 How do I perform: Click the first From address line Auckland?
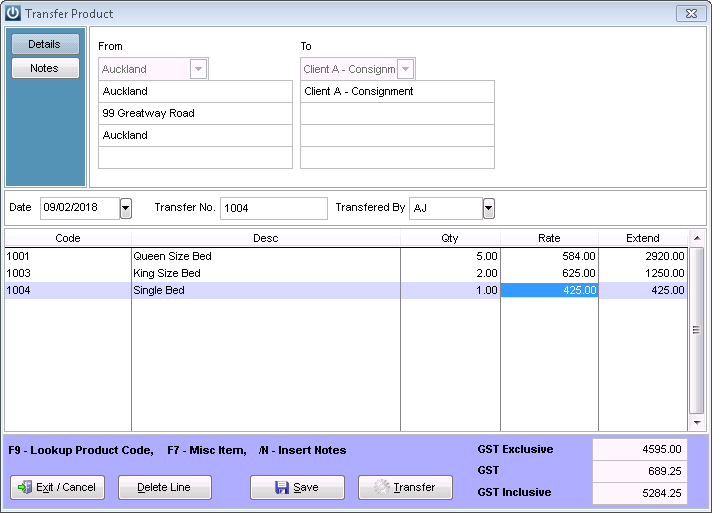point(195,92)
